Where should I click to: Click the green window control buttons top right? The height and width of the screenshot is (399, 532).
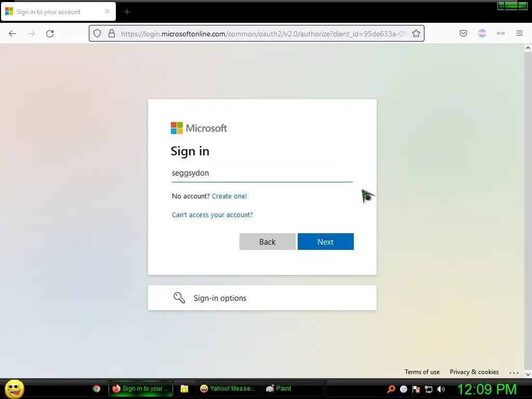pyautogui.click(x=512, y=5)
